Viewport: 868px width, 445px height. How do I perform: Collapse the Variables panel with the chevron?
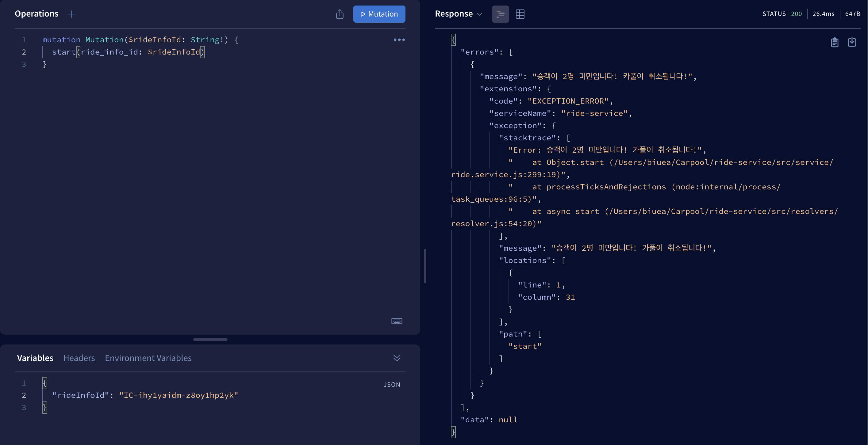[397, 358]
